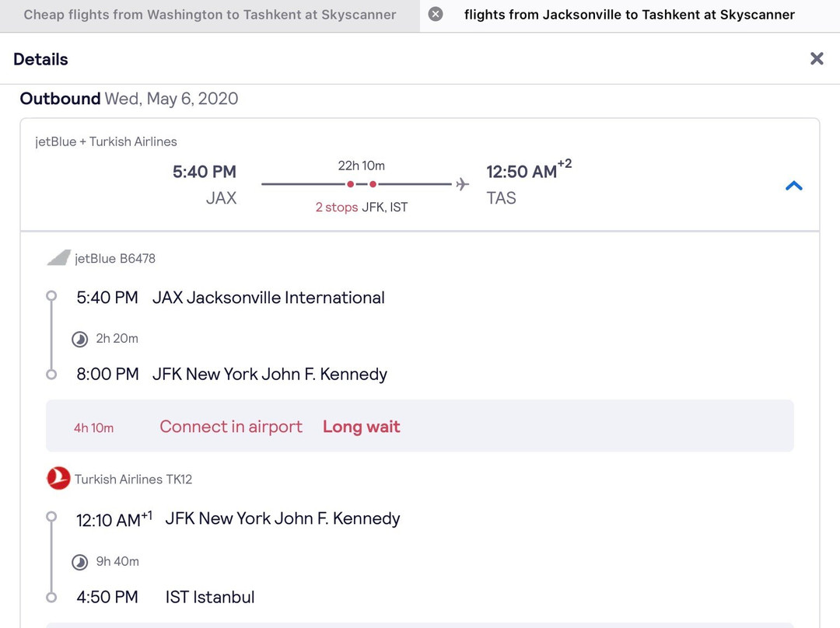Screen dimensions: 840x628
Task: Click the clock icon beside 9h 40m
Action: [79, 562]
